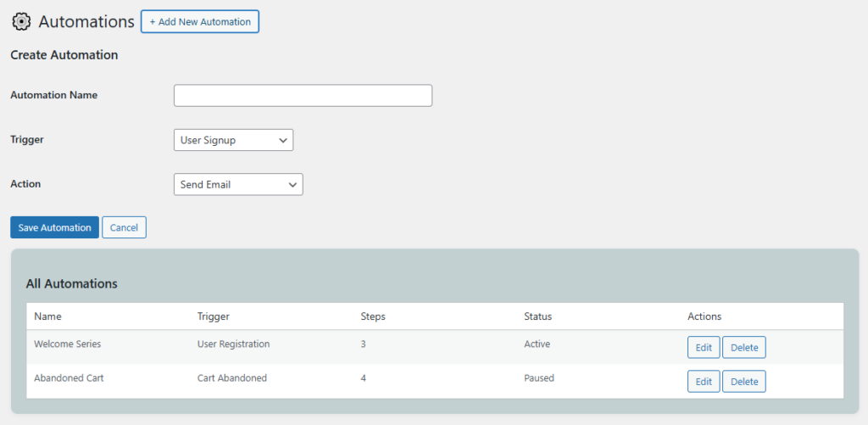This screenshot has height=425, width=868.
Task: Open the 3 steps link for Welcome Series
Action: [x=364, y=344]
